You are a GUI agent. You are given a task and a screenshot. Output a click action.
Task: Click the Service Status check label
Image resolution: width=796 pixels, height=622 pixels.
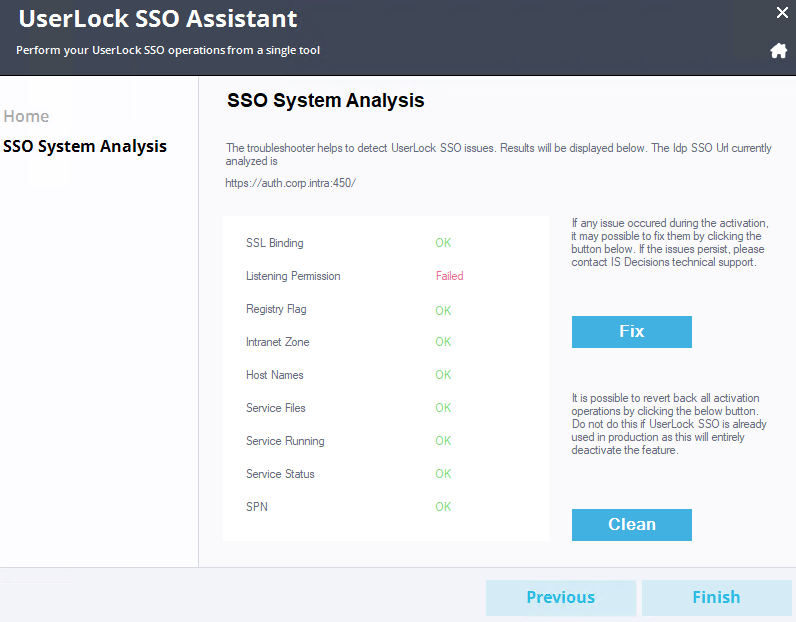pos(281,474)
